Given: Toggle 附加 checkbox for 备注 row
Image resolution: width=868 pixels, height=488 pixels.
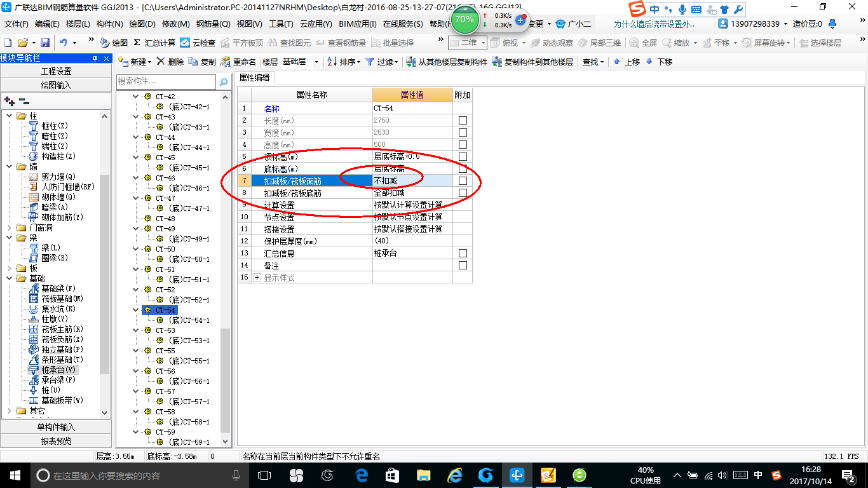Looking at the screenshot, I should pos(463,265).
